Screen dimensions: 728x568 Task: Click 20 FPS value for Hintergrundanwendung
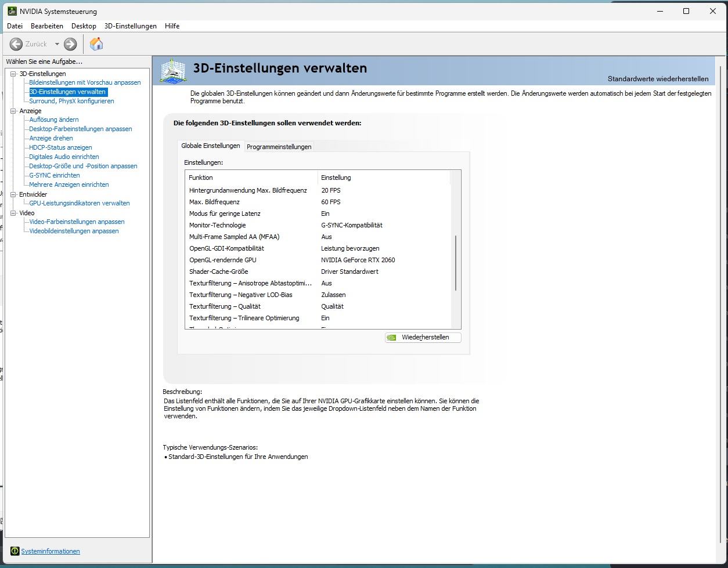[331, 190]
